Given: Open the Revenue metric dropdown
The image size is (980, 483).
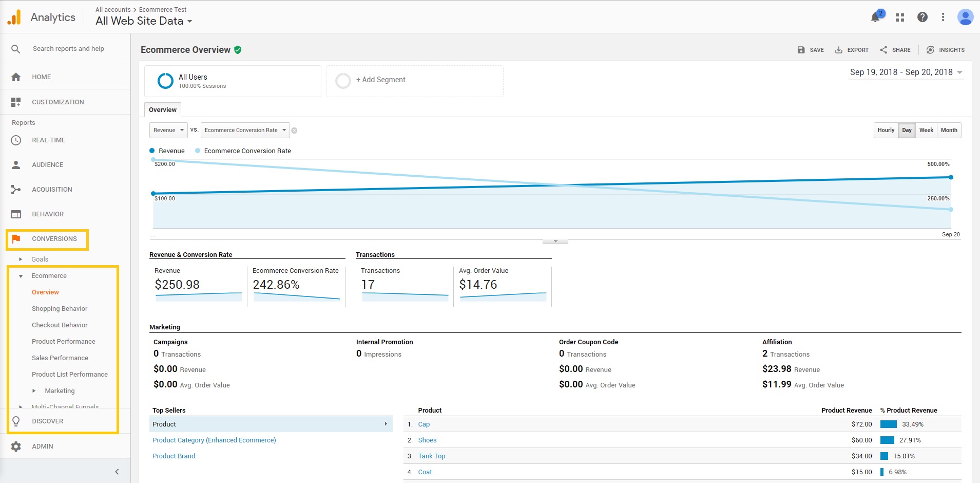Looking at the screenshot, I should (168, 130).
